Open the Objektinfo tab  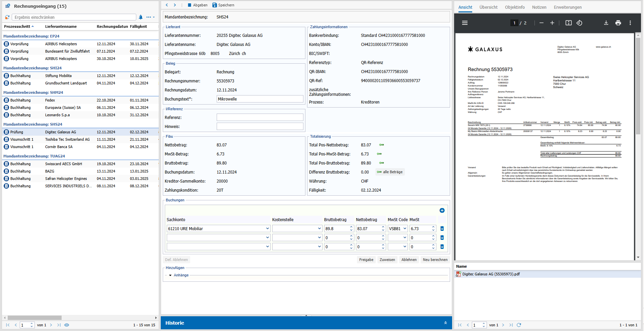515,7
